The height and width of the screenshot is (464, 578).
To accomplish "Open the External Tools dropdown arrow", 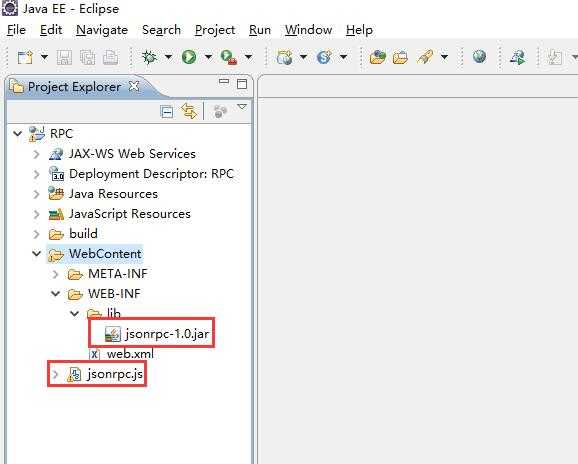I will pyautogui.click(x=248, y=57).
